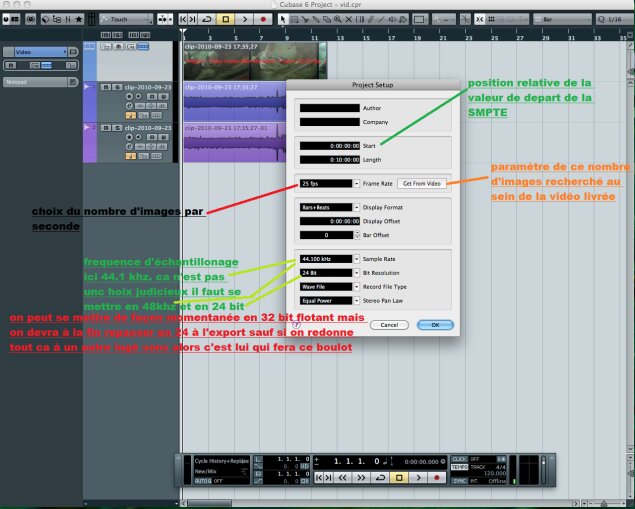The image size is (635, 509).
Task: Click the Length timecode field
Action: [329, 160]
